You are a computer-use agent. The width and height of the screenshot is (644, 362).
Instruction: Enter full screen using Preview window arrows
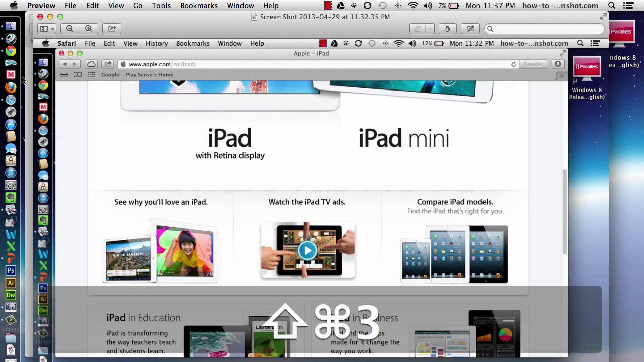(602, 16)
